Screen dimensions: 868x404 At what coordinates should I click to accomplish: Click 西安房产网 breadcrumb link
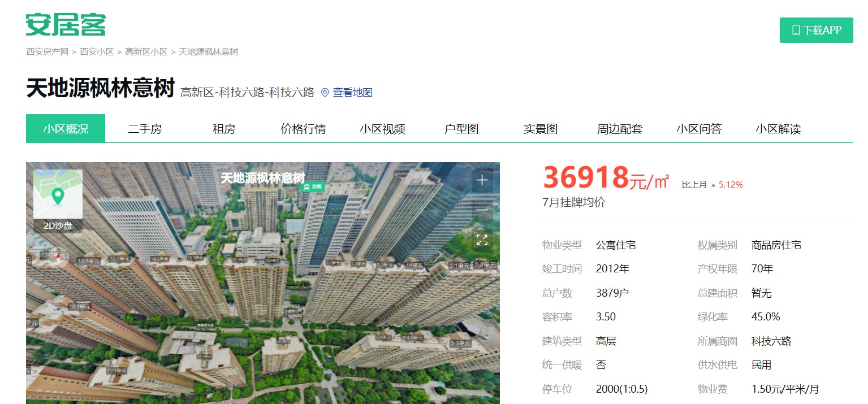47,52
